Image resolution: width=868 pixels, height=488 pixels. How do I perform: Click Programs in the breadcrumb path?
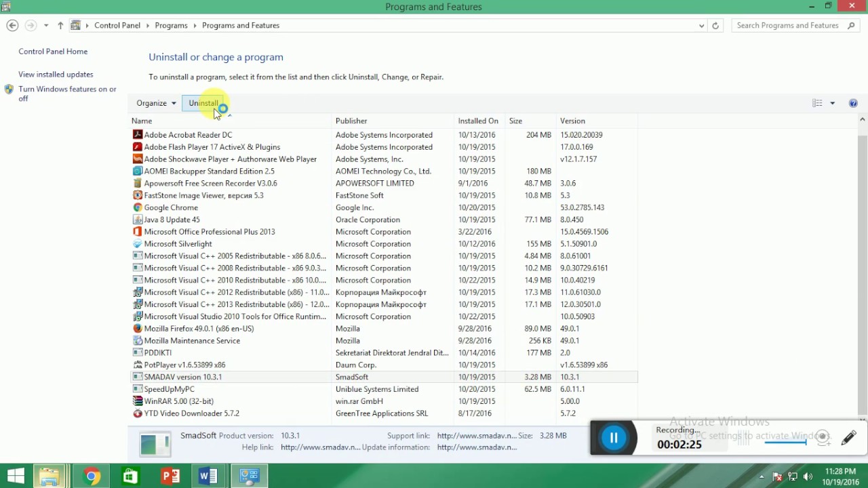[171, 26]
